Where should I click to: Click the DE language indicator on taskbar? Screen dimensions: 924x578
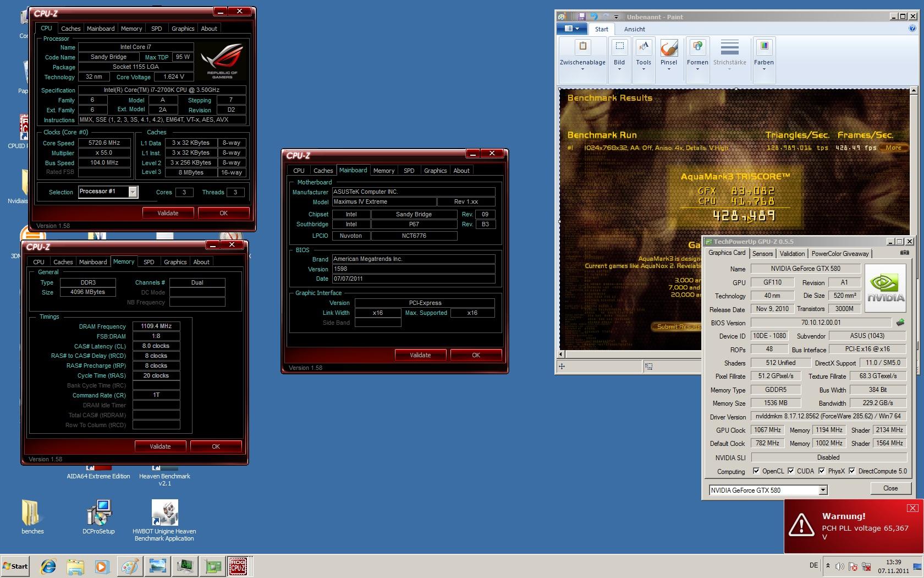(x=814, y=565)
